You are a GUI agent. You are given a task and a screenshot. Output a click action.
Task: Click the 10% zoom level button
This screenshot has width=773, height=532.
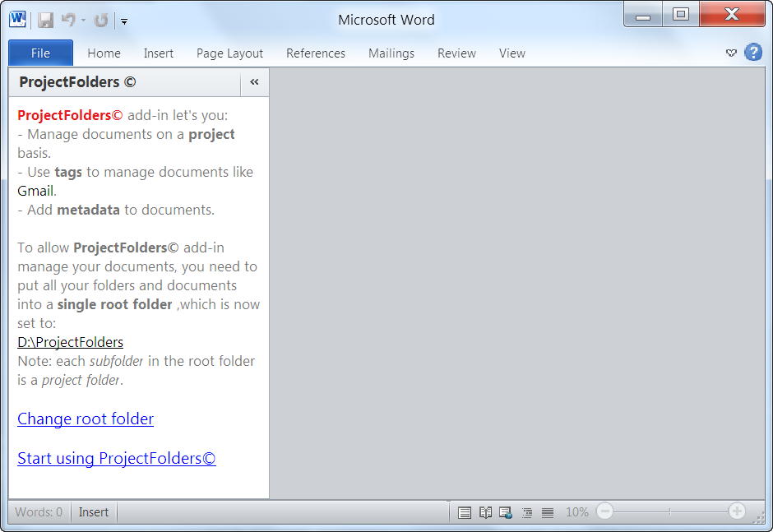tap(576, 512)
